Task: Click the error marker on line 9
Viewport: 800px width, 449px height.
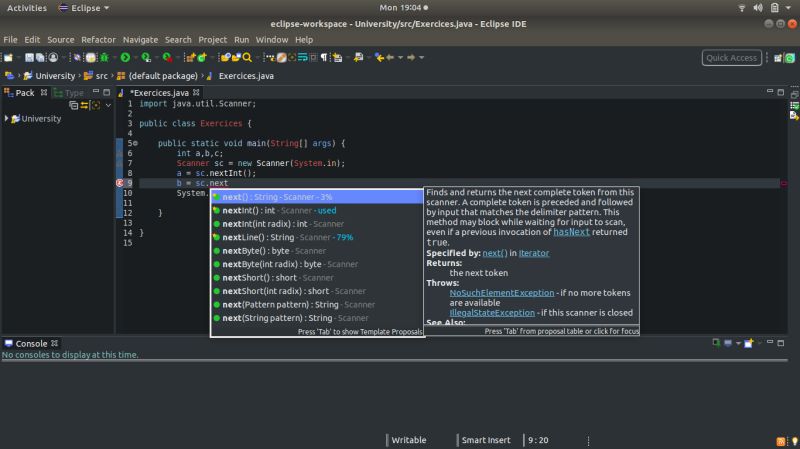Action: point(120,183)
